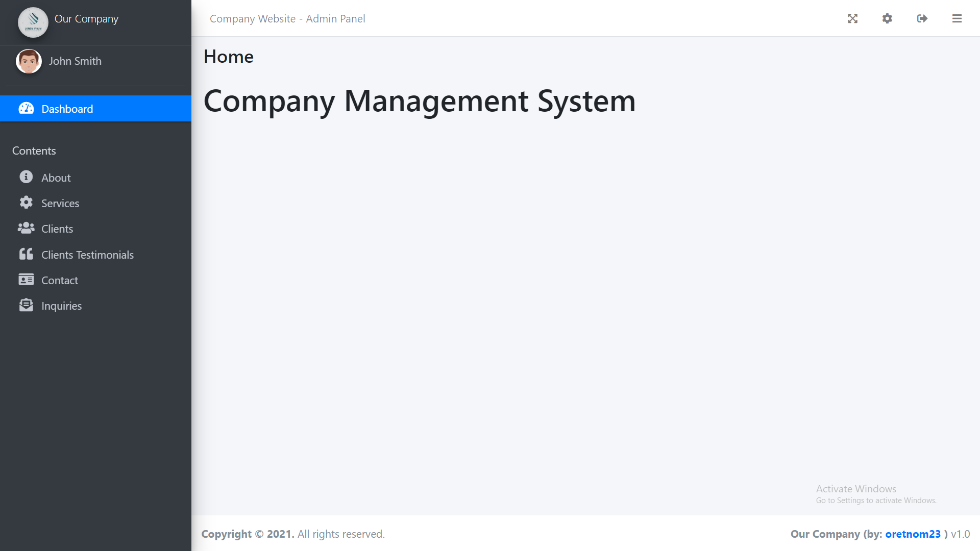Click the oretnom23 link in footer
The image size is (980, 551).
pyautogui.click(x=913, y=534)
